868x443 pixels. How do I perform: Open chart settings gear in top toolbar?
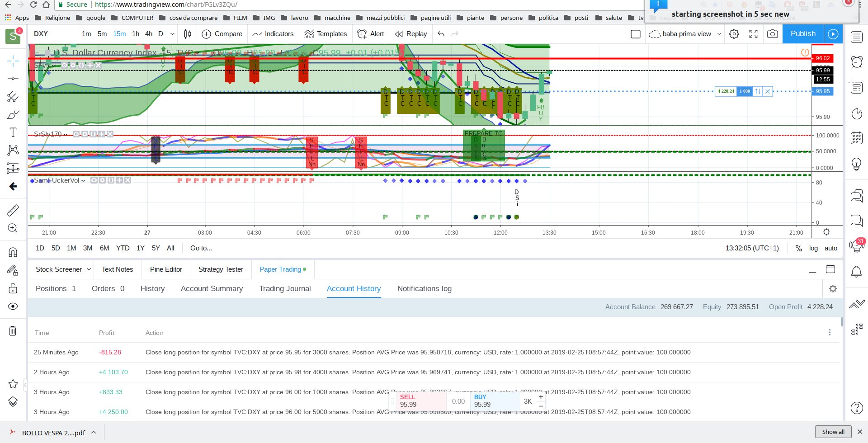click(x=734, y=34)
